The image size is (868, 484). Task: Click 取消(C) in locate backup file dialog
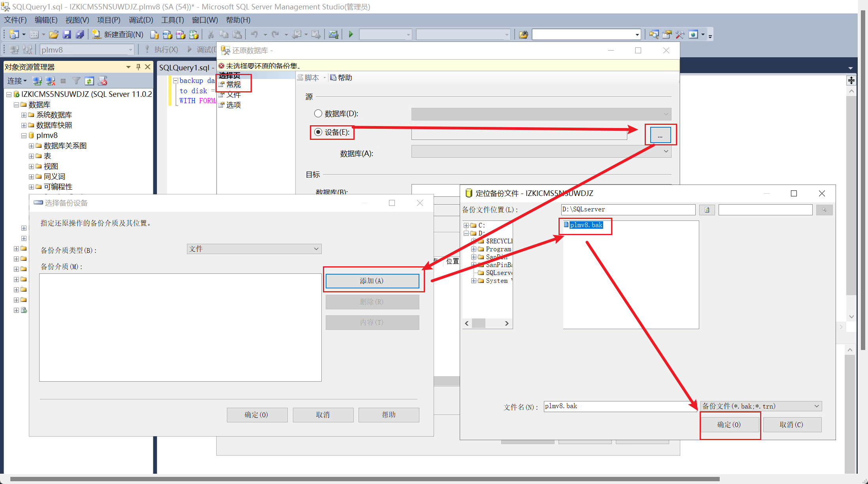(x=792, y=425)
